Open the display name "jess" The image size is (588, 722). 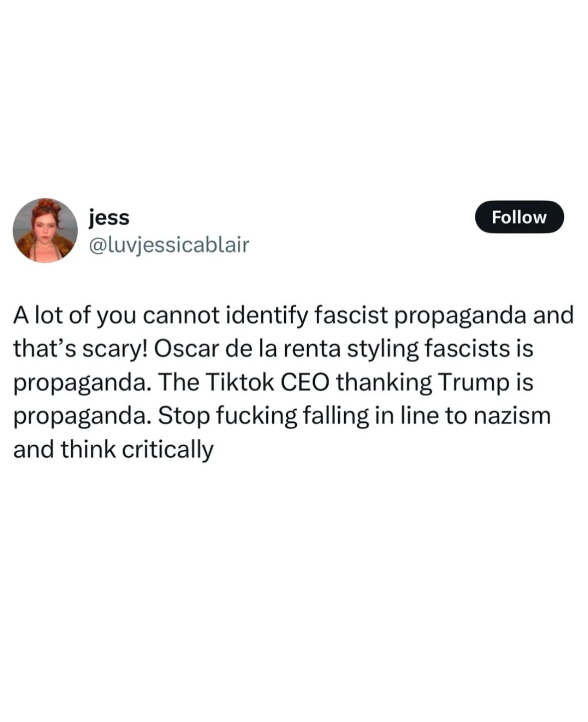point(109,217)
